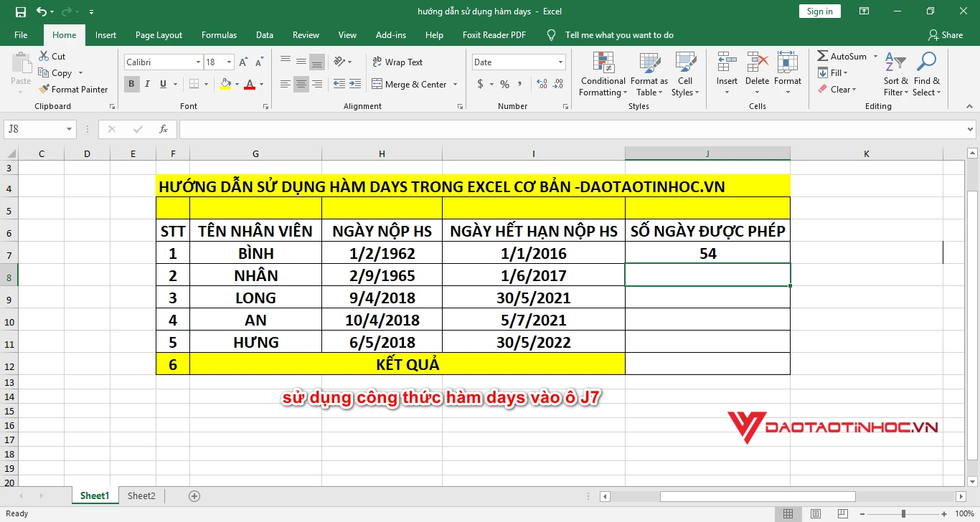Open the font color dropdown arrow

coord(261,84)
